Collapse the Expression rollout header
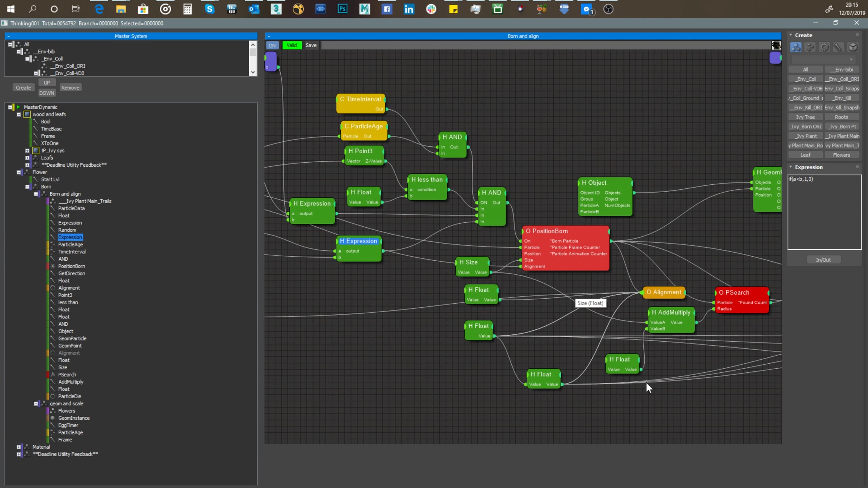The height and width of the screenshot is (488, 868). coord(808,167)
